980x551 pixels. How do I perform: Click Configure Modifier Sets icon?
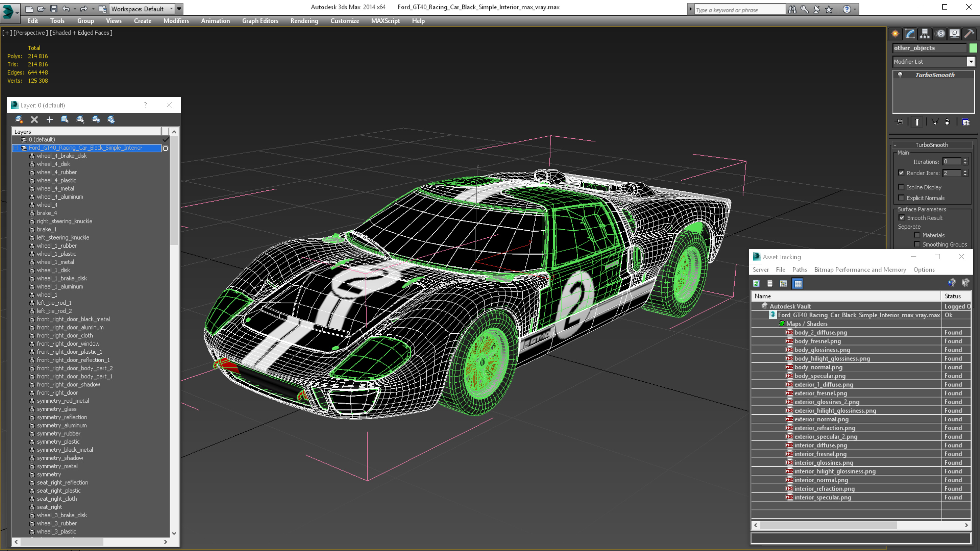point(966,122)
